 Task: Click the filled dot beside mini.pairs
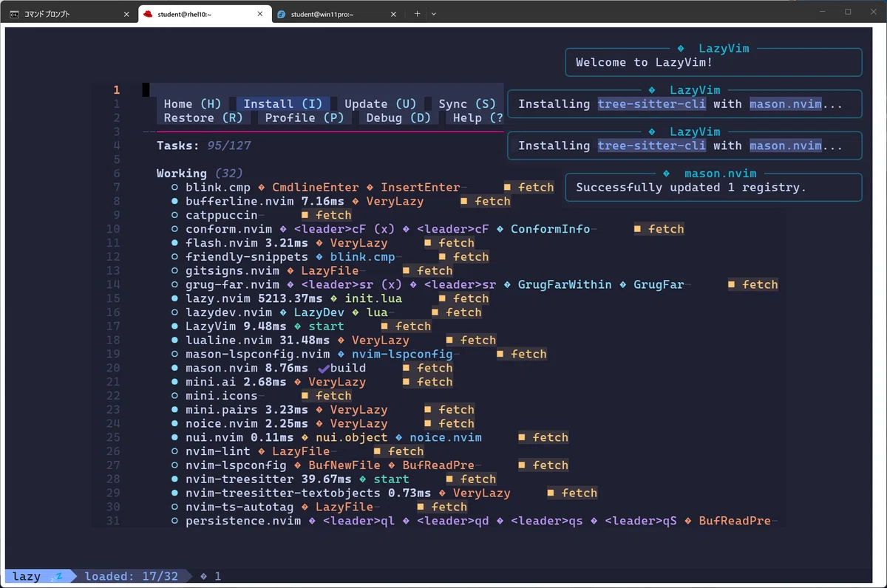click(174, 410)
